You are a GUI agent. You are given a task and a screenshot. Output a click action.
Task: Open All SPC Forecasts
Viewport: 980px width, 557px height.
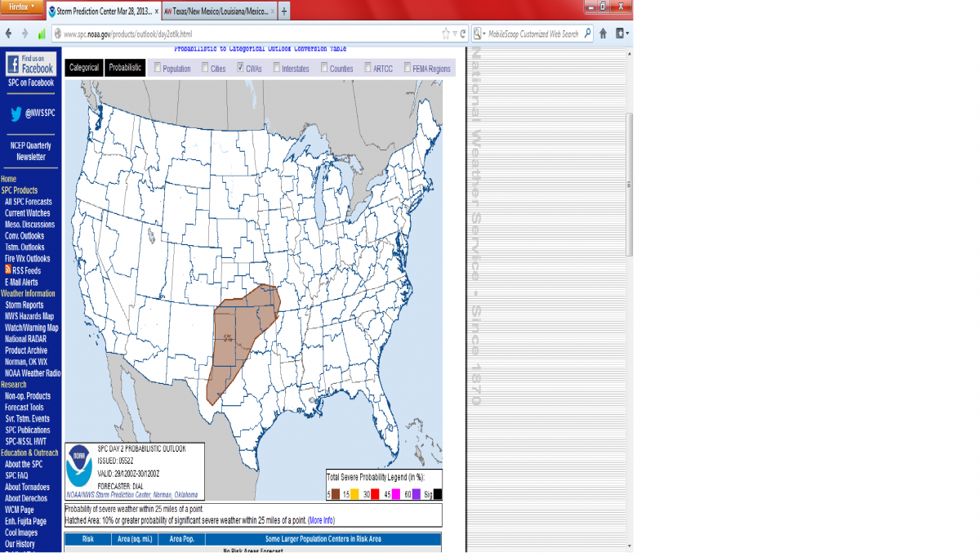[x=28, y=202]
